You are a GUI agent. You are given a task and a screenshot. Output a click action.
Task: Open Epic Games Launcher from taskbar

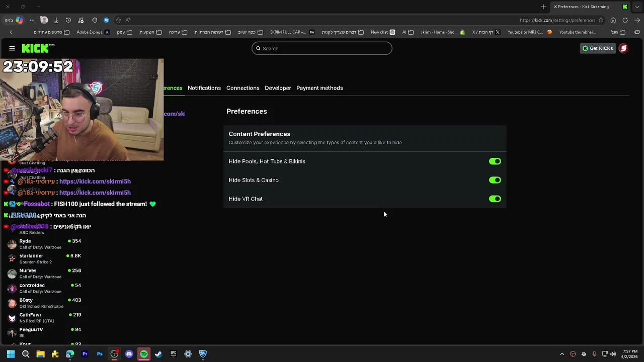click(x=174, y=354)
